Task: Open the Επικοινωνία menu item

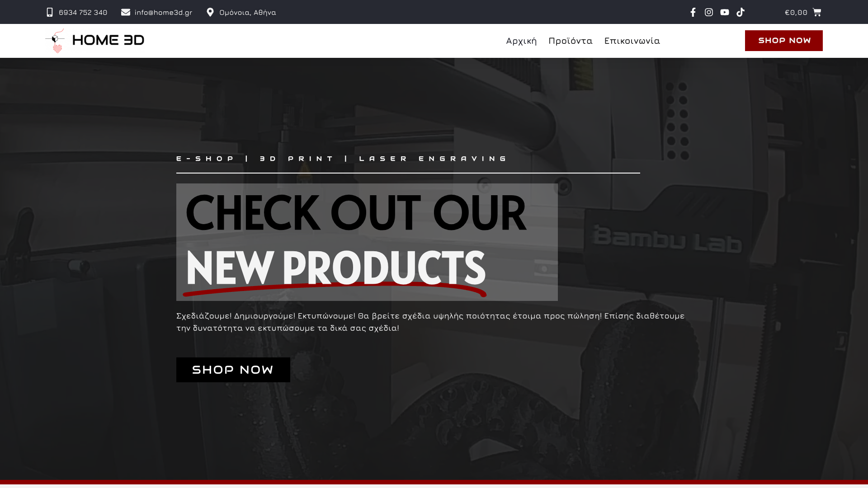Action: coord(632,41)
